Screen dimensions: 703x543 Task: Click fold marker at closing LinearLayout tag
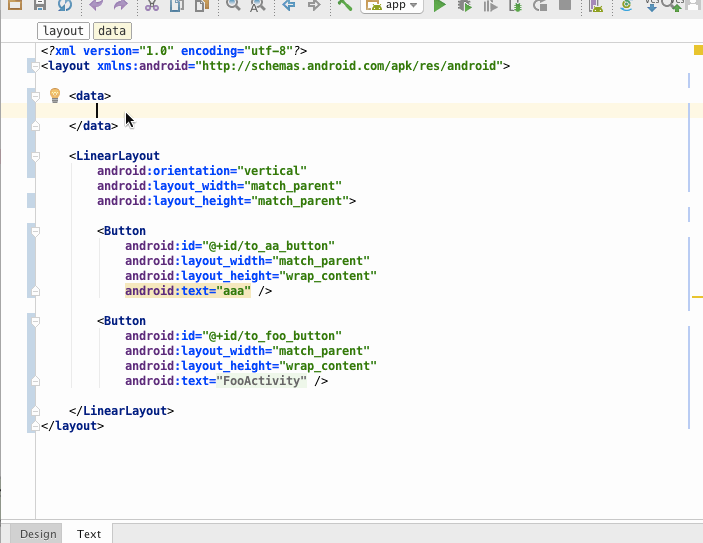[35, 411]
